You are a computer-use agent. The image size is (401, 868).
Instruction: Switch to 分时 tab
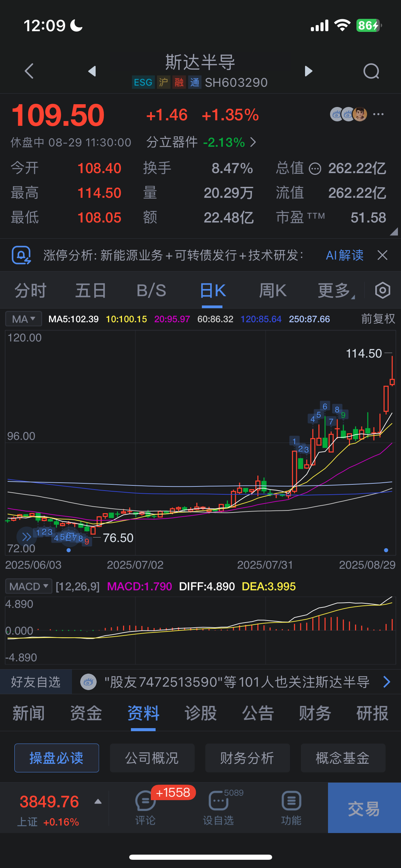coord(31,291)
